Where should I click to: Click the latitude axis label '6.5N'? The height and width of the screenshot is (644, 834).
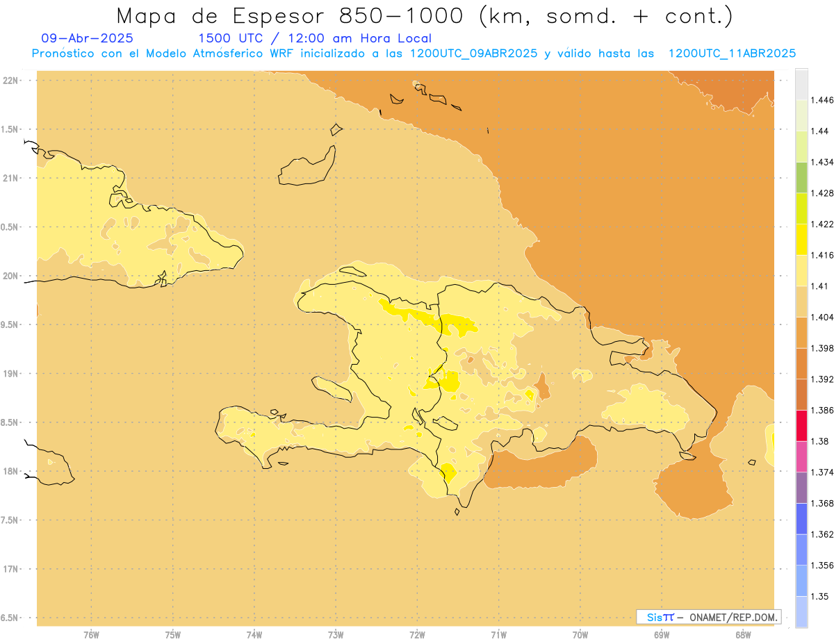pos(10,618)
